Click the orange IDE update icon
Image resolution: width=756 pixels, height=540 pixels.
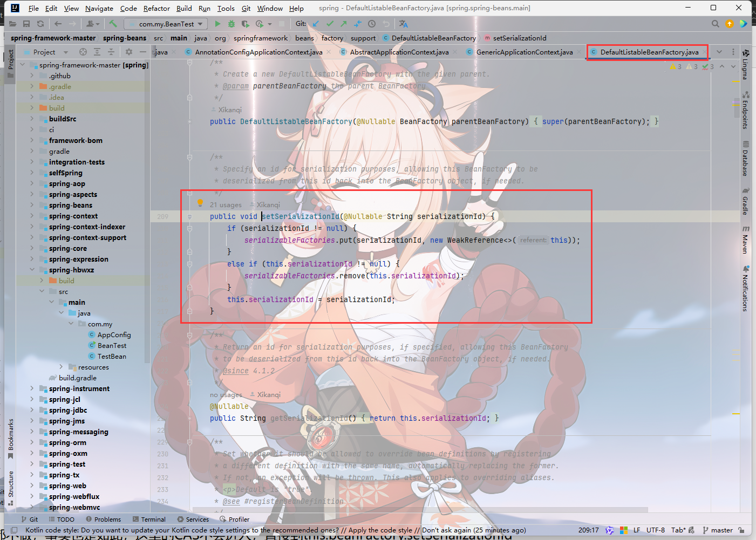click(730, 24)
